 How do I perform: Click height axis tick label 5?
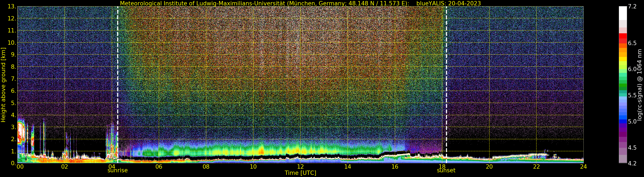[14, 103]
